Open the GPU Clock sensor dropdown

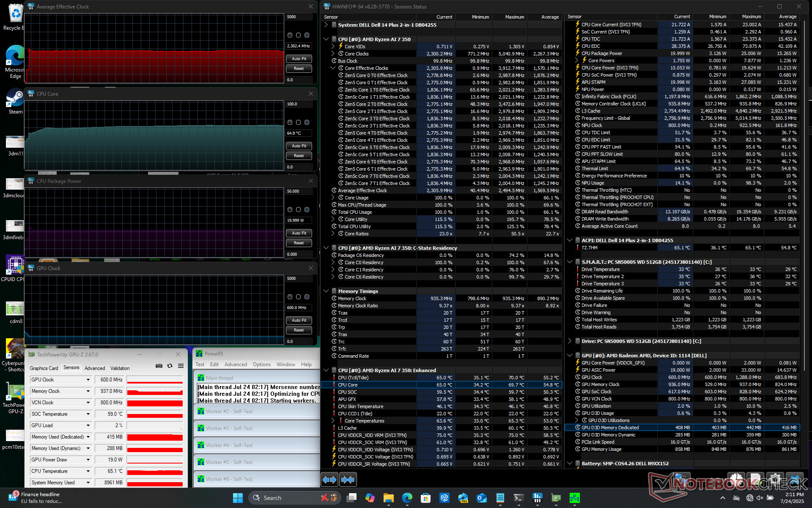[88, 380]
